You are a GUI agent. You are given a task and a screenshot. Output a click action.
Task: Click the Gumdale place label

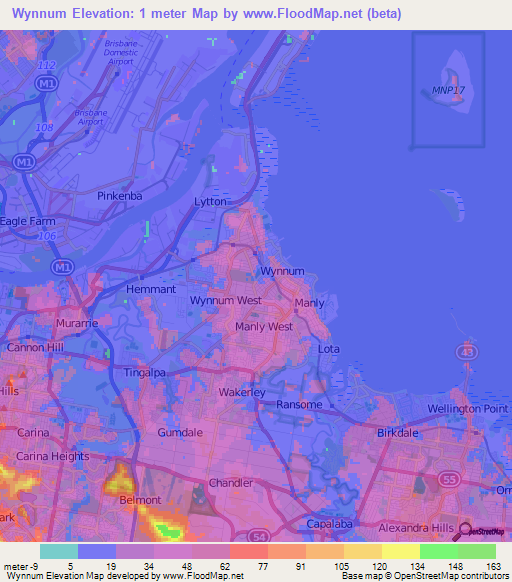tap(180, 432)
